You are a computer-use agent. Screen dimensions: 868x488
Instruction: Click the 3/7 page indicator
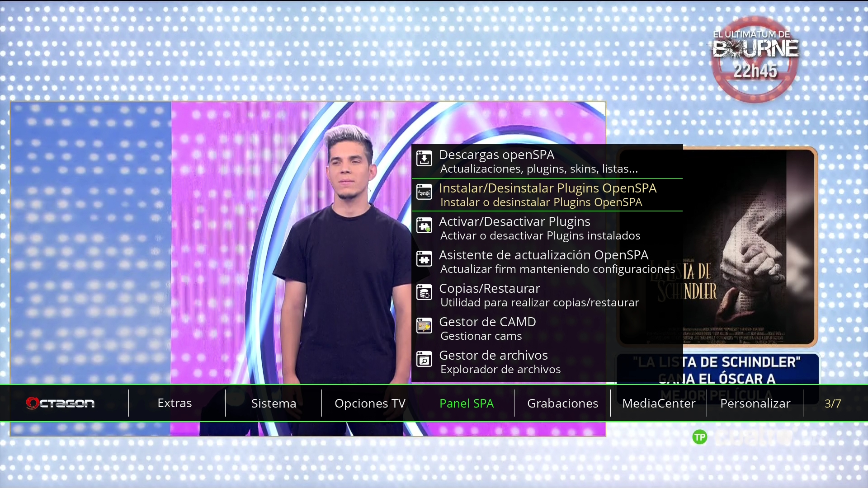click(x=832, y=403)
